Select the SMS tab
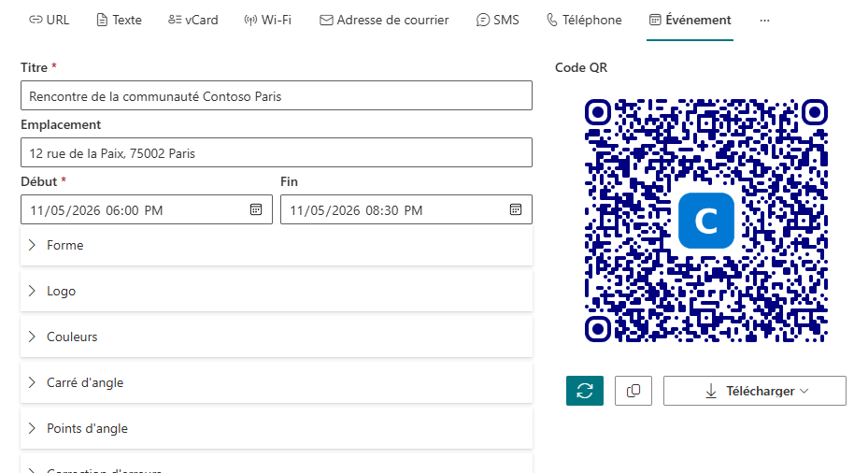 [498, 20]
